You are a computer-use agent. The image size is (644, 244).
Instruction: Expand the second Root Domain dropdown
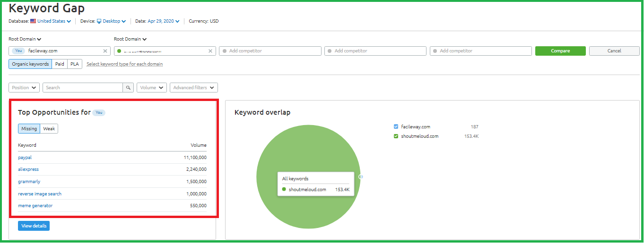click(x=130, y=39)
